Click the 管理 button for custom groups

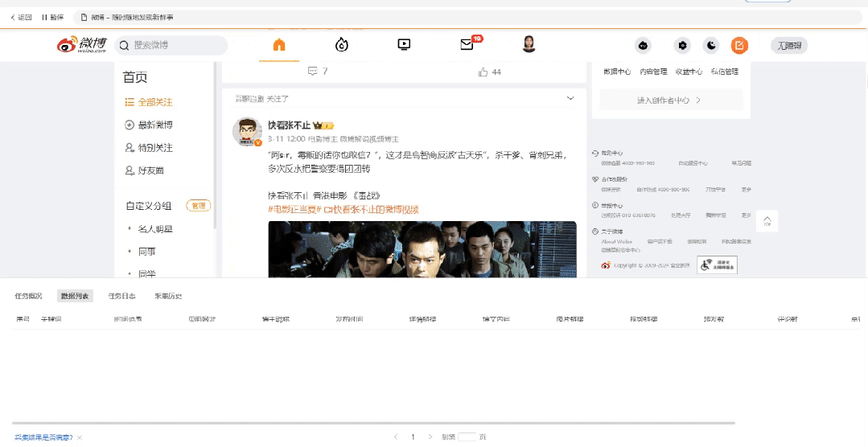point(198,206)
